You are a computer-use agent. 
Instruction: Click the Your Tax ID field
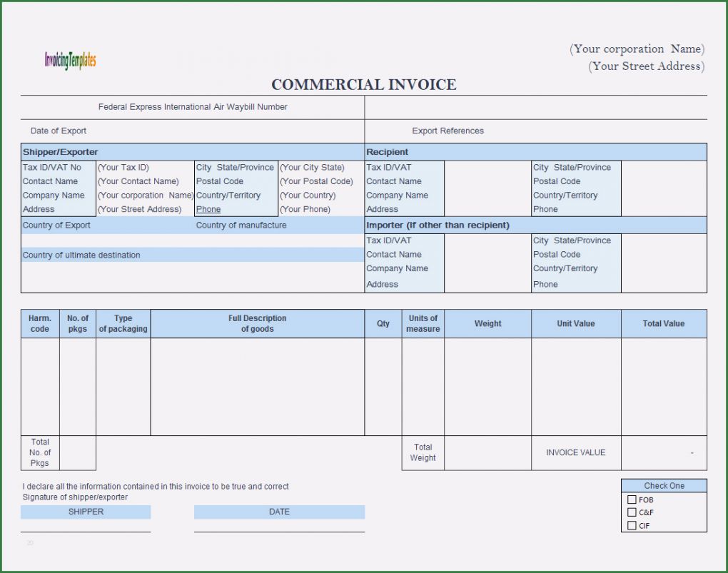coord(123,168)
